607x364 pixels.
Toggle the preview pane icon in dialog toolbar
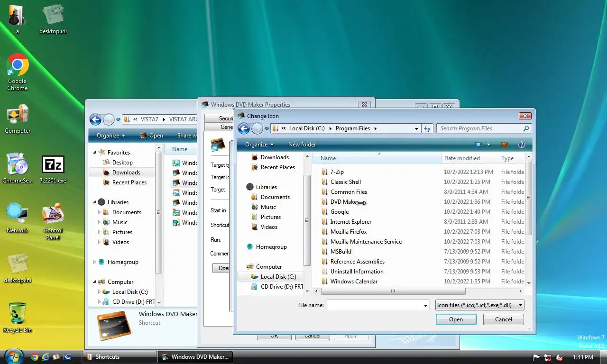pos(505,145)
